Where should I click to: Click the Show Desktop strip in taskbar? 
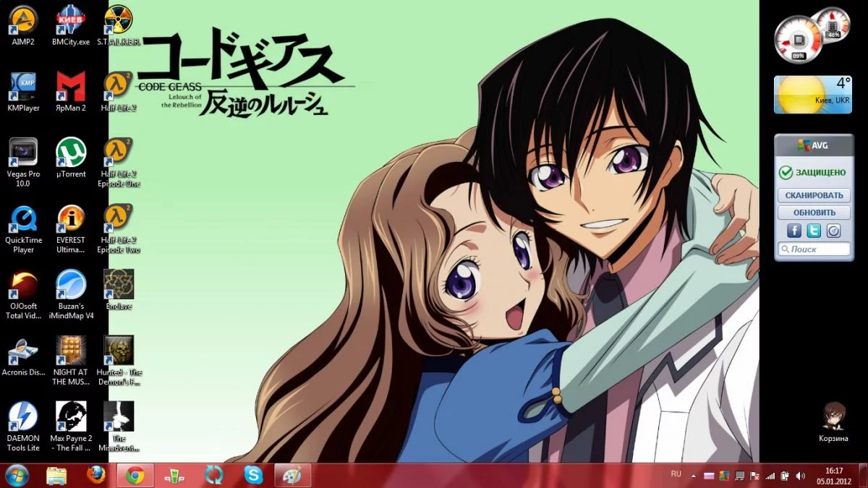tap(862, 476)
